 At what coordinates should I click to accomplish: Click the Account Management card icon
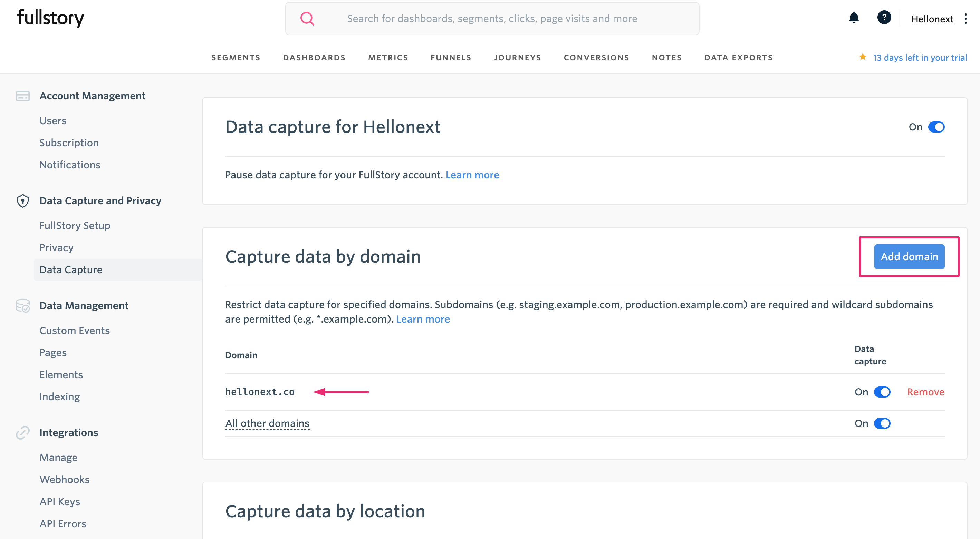[x=23, y=96]
